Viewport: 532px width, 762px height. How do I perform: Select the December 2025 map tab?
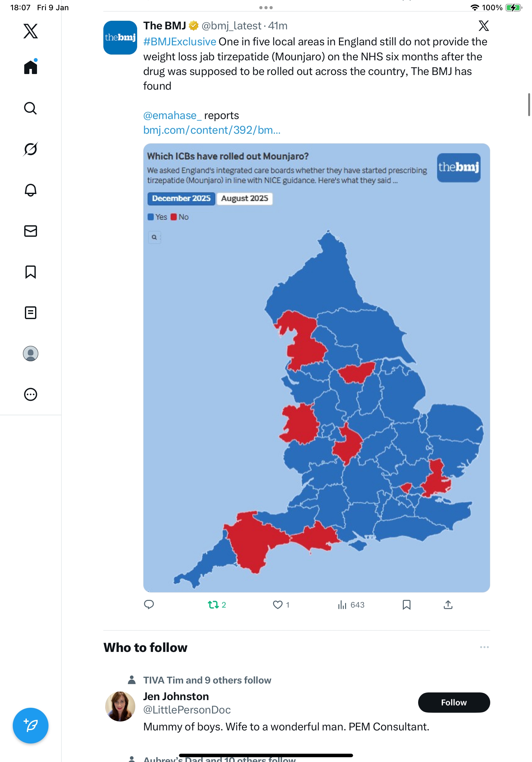coord(181,198)
